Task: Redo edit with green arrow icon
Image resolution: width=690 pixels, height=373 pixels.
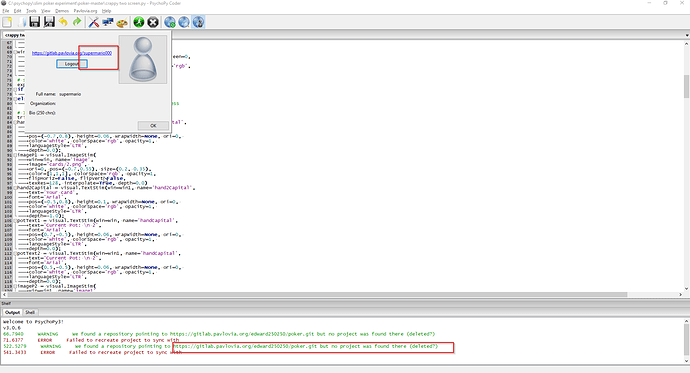Action: coord(77,22)
